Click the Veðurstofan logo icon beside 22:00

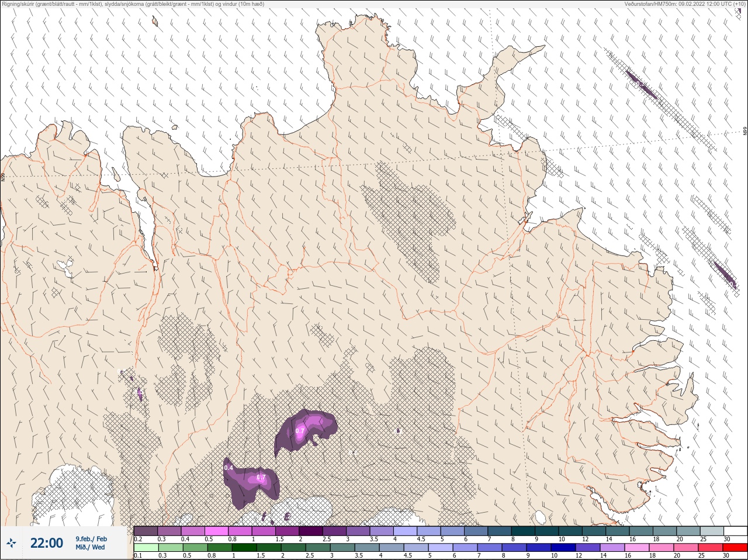pyautogui.click(x=12, y=544)
